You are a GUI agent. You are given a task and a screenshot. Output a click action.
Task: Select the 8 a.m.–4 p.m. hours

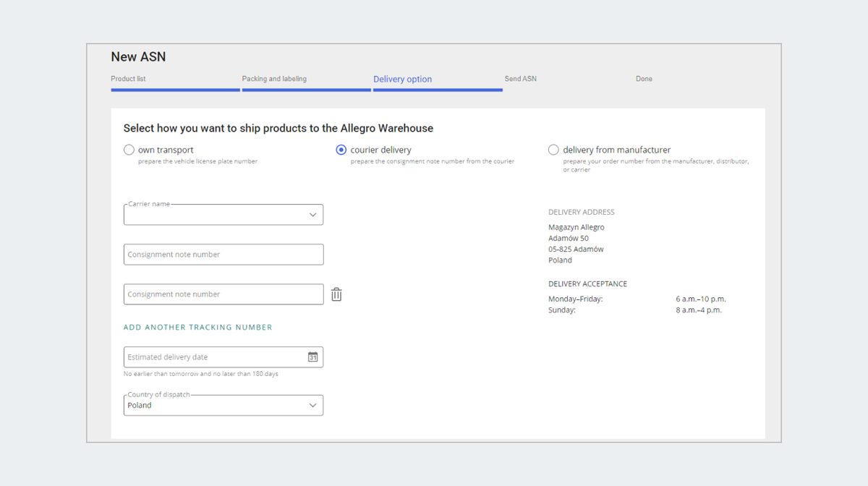(x=699, y=310)
